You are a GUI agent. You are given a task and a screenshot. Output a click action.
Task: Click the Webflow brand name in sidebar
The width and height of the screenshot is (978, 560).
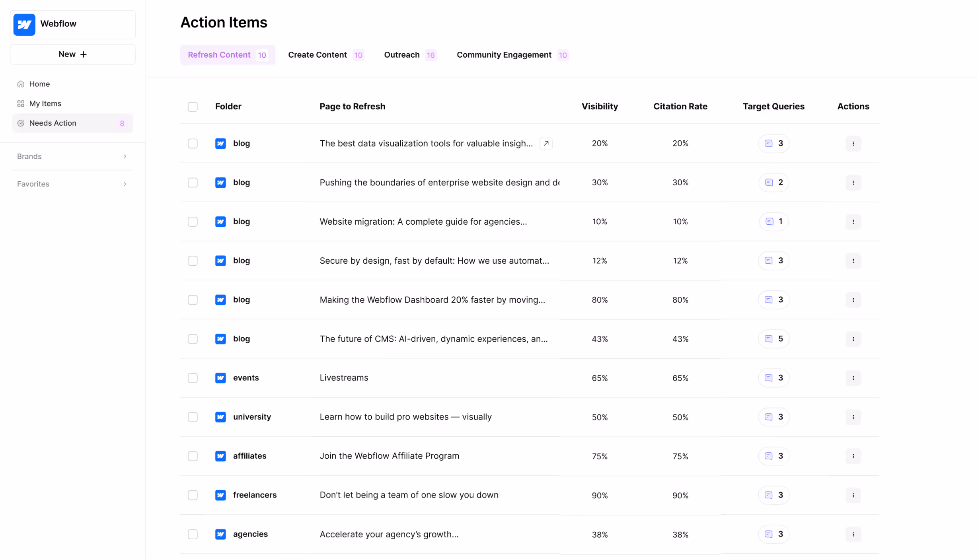click(58, 23)
